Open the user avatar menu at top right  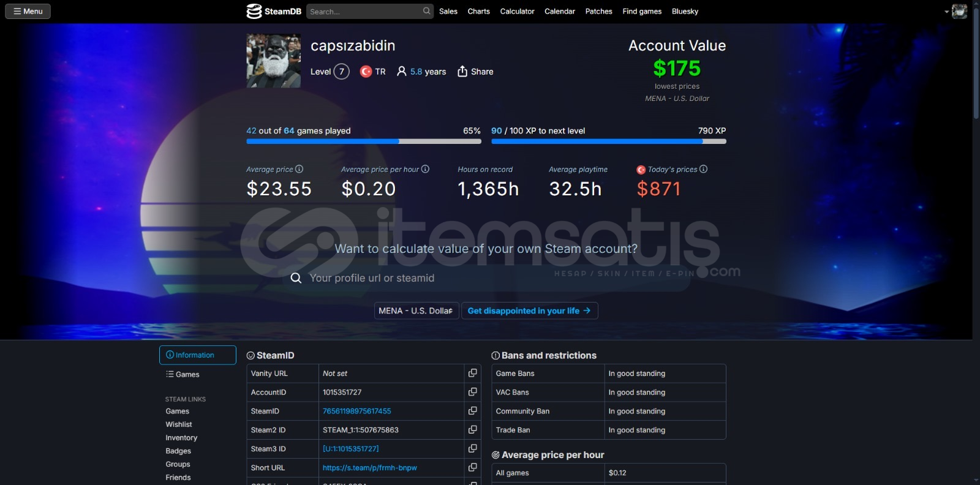pos(959,11)
